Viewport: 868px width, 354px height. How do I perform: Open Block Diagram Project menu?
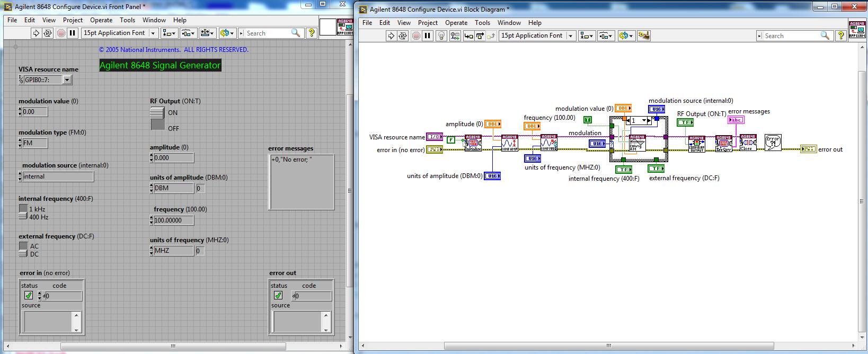point(428,23)
